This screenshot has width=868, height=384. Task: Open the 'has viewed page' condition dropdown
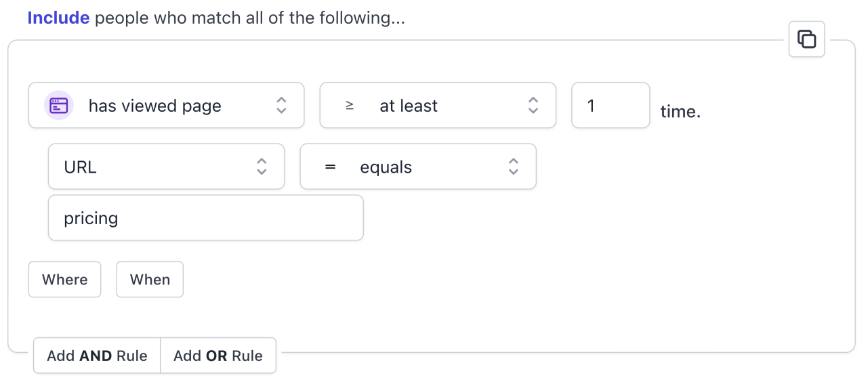[166, 106]
